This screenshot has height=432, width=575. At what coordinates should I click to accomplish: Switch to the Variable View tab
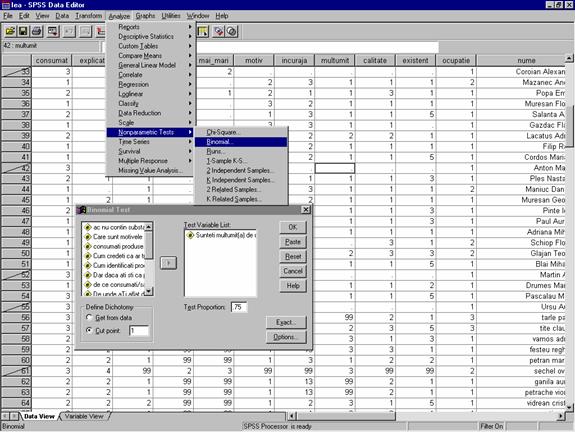click(84, 416)
